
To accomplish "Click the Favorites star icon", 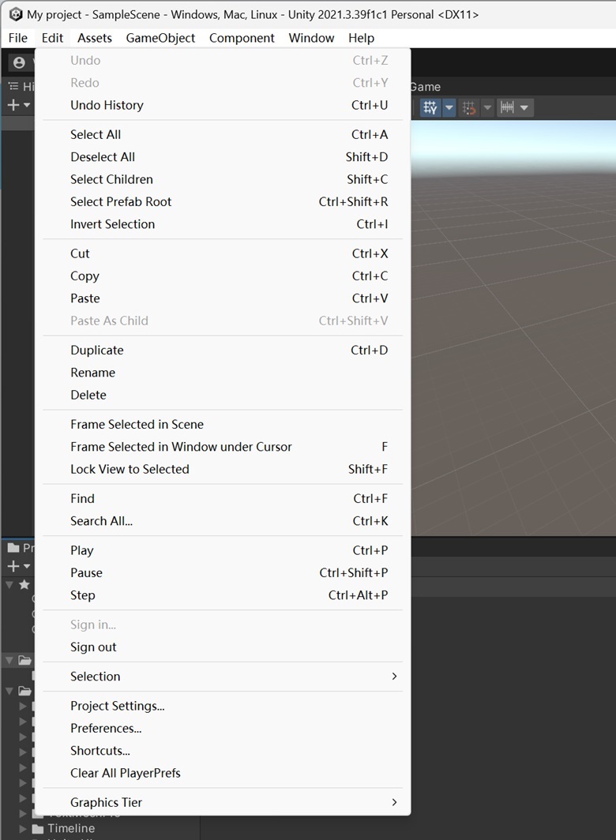I will (24, 584).
